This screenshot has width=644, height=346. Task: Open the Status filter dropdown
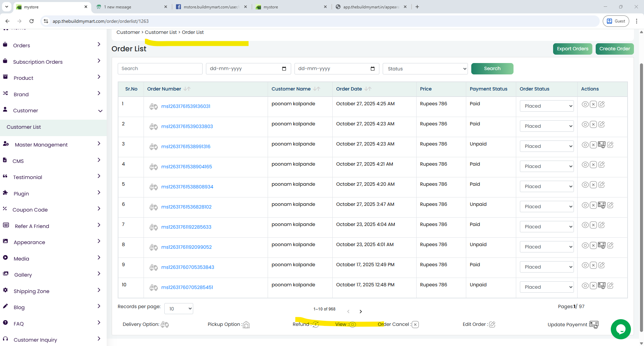[x=425, y=69]
